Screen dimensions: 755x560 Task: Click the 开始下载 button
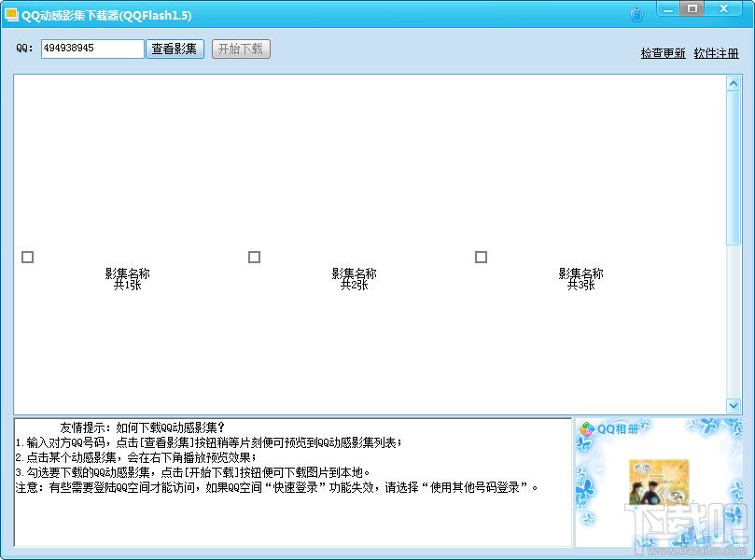pos(241,49)
